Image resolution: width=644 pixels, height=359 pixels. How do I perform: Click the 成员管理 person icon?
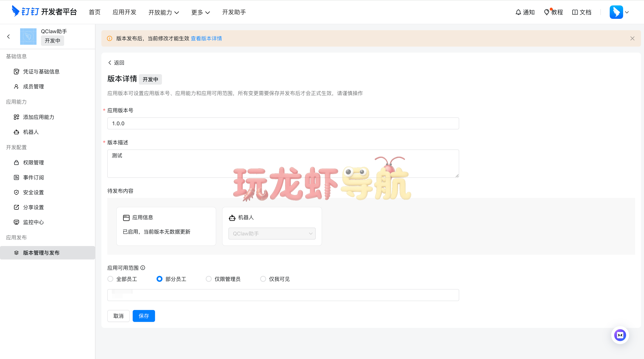click(x=16, y=86)
